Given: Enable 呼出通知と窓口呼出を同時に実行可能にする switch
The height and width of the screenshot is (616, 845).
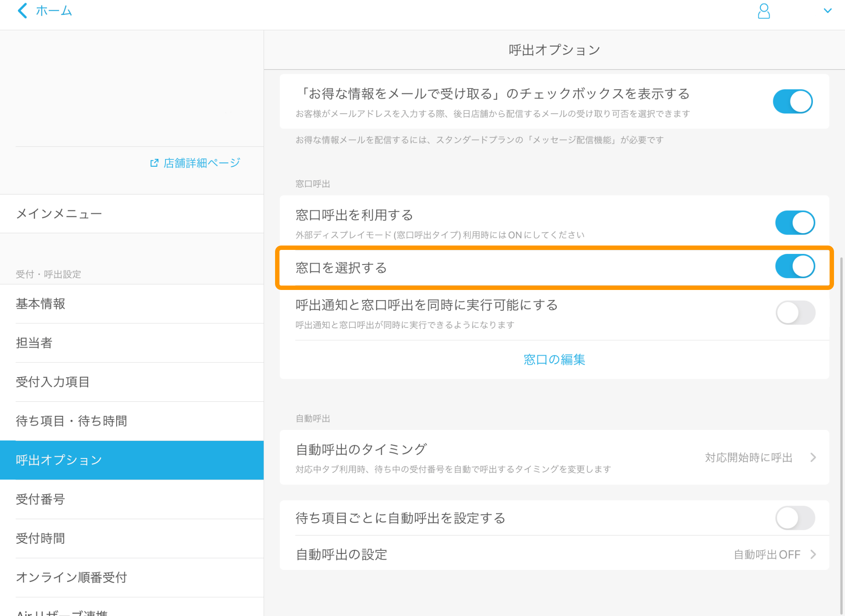Looking at the screenshot, I should (x=795, y=313).
